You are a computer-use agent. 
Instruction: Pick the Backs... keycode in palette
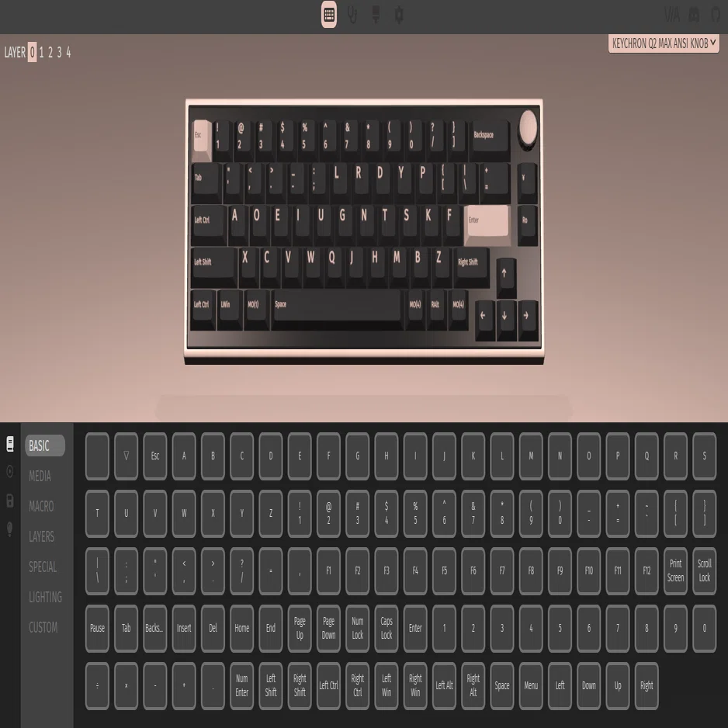(155, 628)
